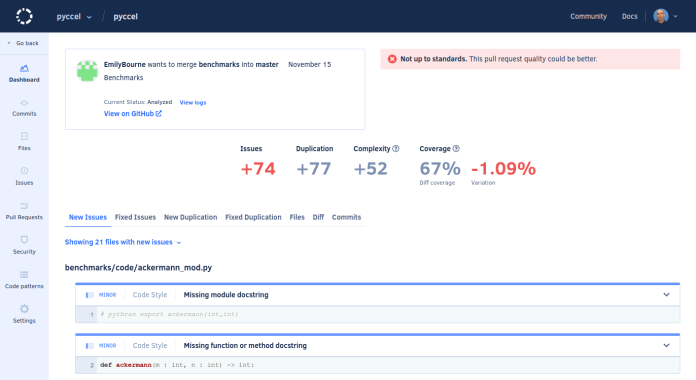This screenshot has width=696, height=380.
Task: Click the Go back link
Action: pos(24,43)
